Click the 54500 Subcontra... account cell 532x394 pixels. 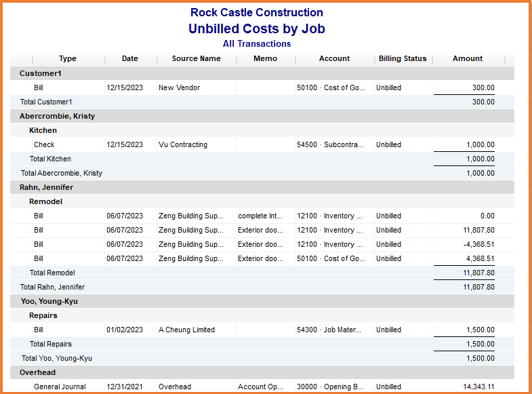(x=330, y=144)
